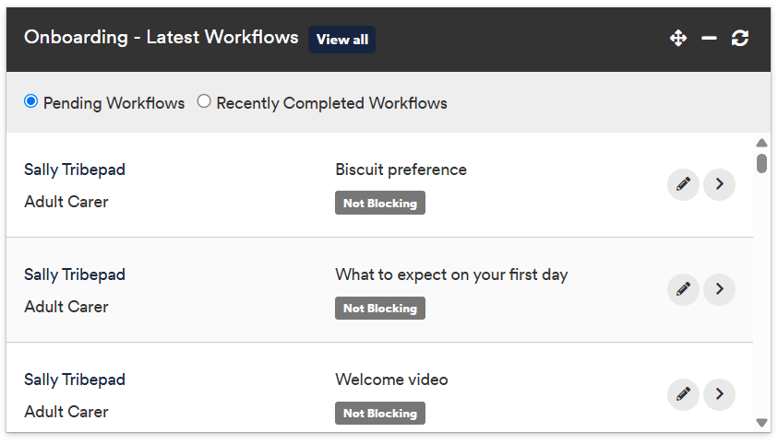Screen dimensions: 778x444
Task: Edit the Biscuit preference workflow
Action: tap(683, 184)
